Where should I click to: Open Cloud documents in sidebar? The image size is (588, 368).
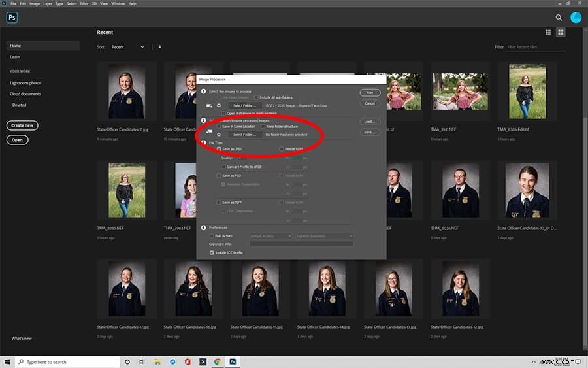click(25, 93)
